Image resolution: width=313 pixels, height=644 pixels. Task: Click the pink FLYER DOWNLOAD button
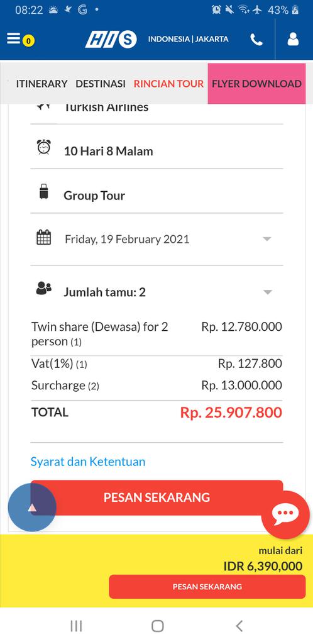click(x=257, y=84)
